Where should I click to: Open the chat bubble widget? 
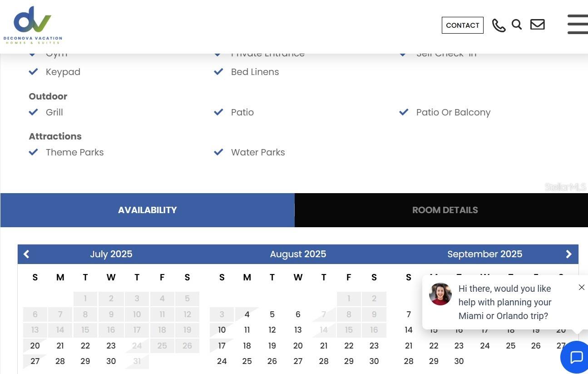pyautogui.click(x=576, y=357)
